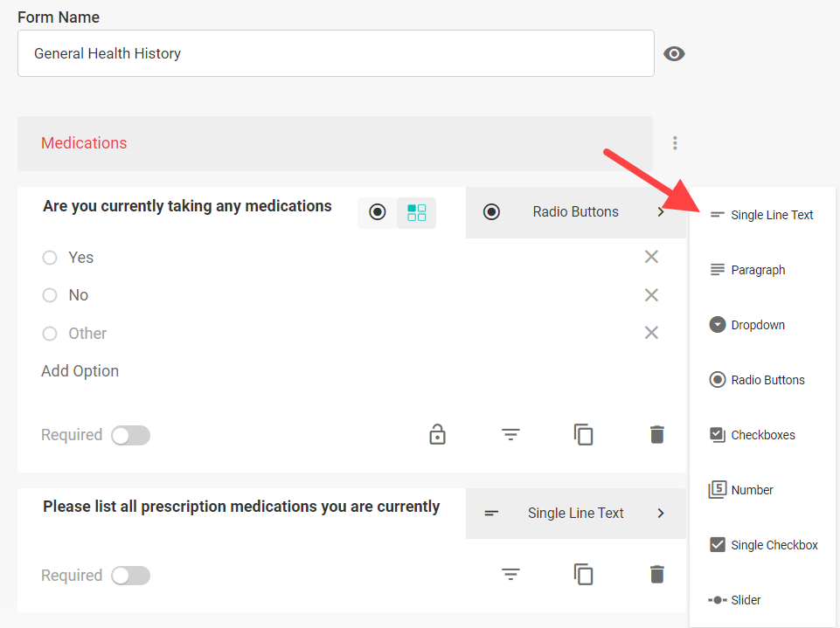Select the teal grid layout icon
Viewport: 840px width, 628px height.
coord(417,212)
